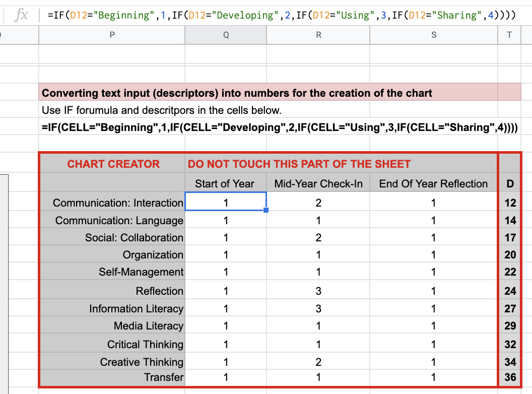Select the pink 'Converting text input' heading cell

click(237, 93)
